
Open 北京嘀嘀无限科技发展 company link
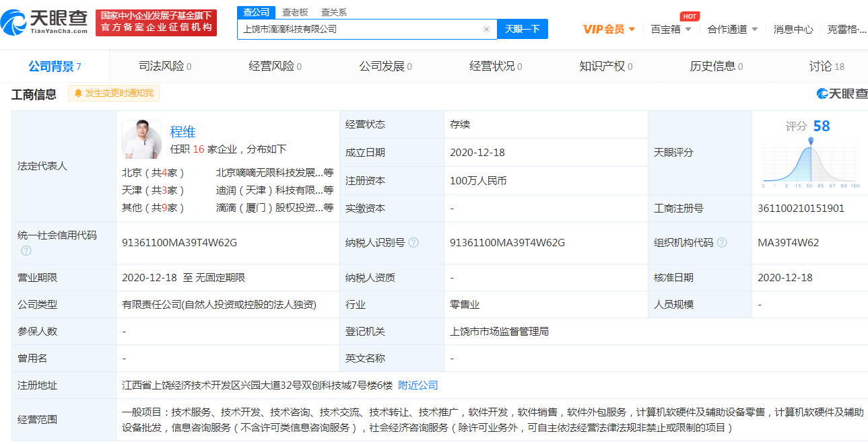click(x=275, y=172)
